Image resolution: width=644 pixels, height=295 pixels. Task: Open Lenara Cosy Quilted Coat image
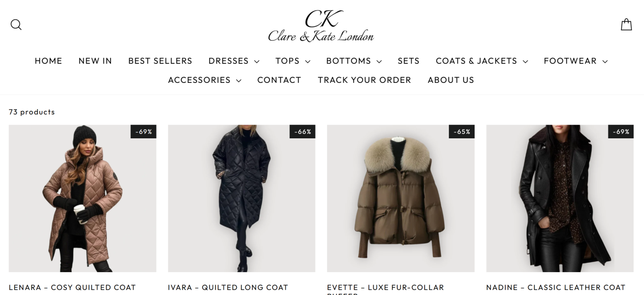(x=82, y=198)
